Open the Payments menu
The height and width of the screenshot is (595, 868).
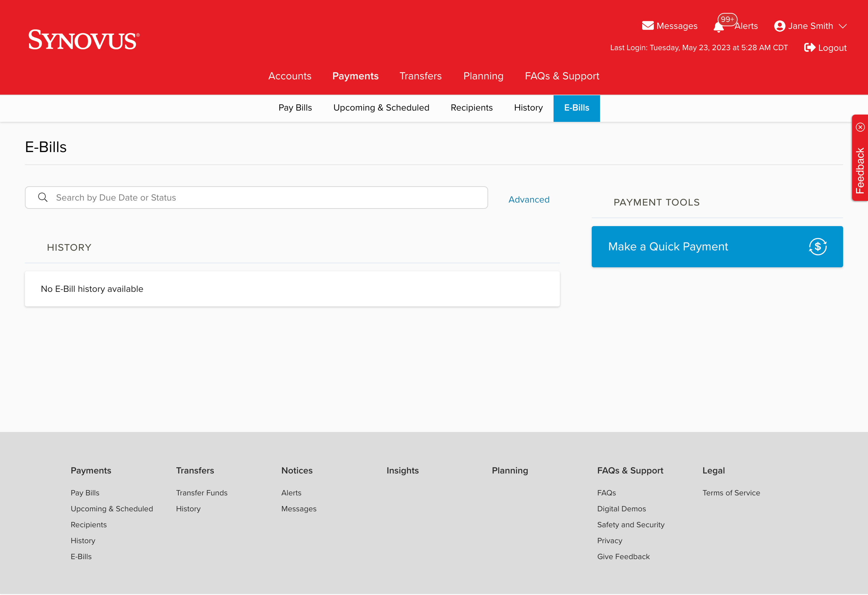pos(355,76)
